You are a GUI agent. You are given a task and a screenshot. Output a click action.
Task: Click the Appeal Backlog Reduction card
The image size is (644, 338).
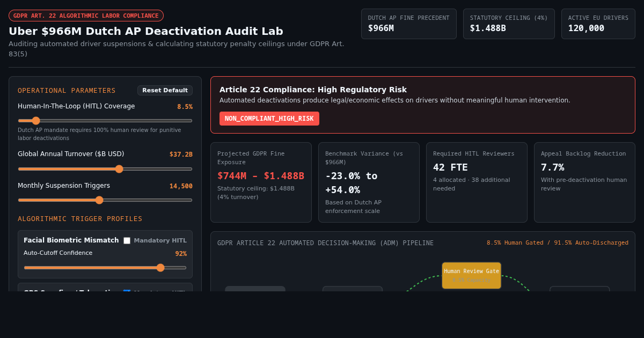coord(584,182)
